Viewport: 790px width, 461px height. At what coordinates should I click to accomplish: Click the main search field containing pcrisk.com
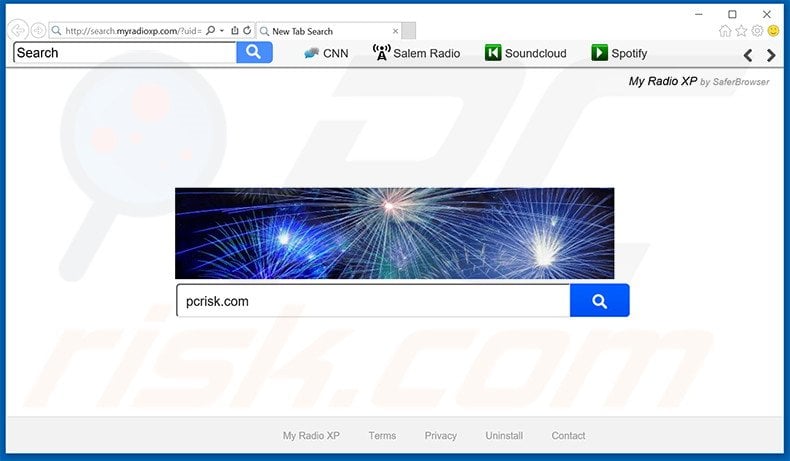[373, 301]
